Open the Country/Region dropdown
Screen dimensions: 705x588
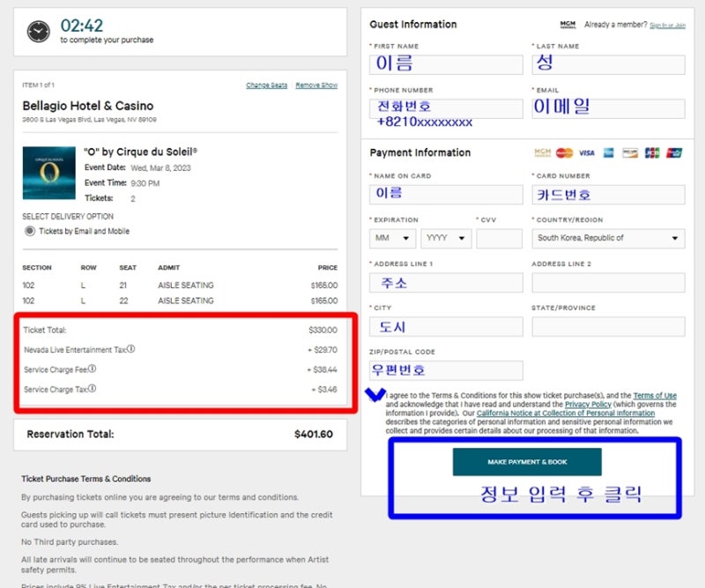coord(608,238)
